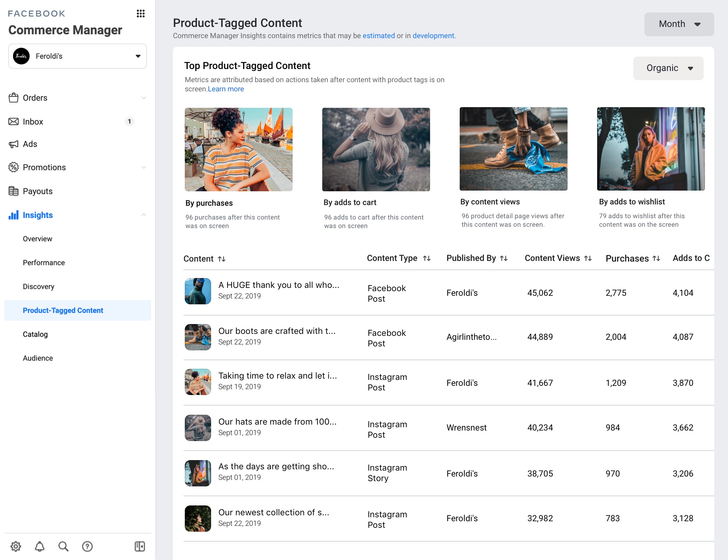Select the Discovery menu item
Screen dimensions: 728x560
pos(39,287)
